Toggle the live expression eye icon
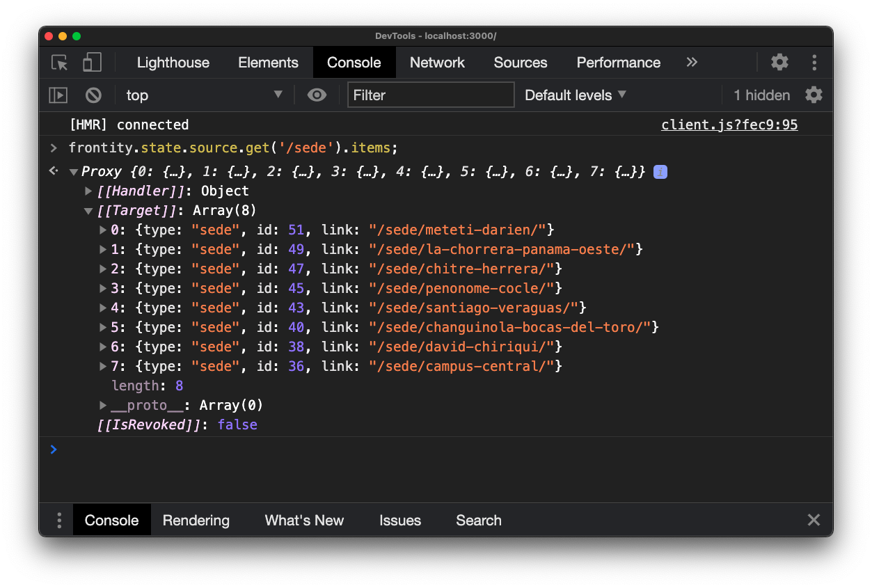The height and width of the screenshot is (588, 872). click(x=317, y=95)
